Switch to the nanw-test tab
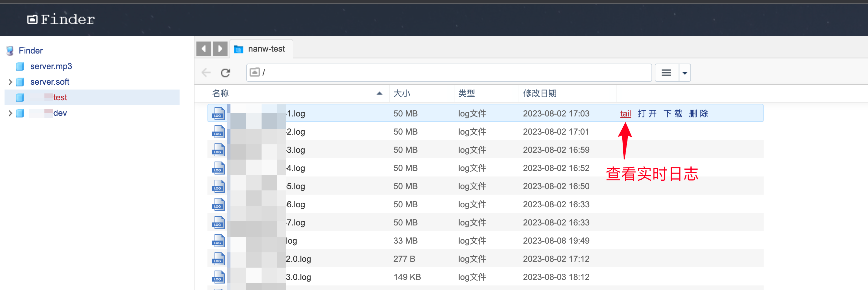Screen dimensions: 868x290 (261, 49)
